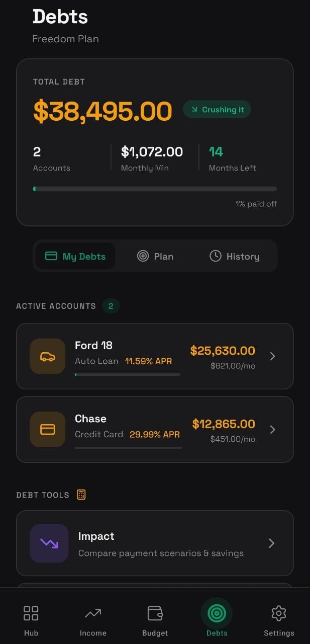Screen dimensions: 310x644
Task: Click the Crushing it badge
Action: click(x=217, y=109)
